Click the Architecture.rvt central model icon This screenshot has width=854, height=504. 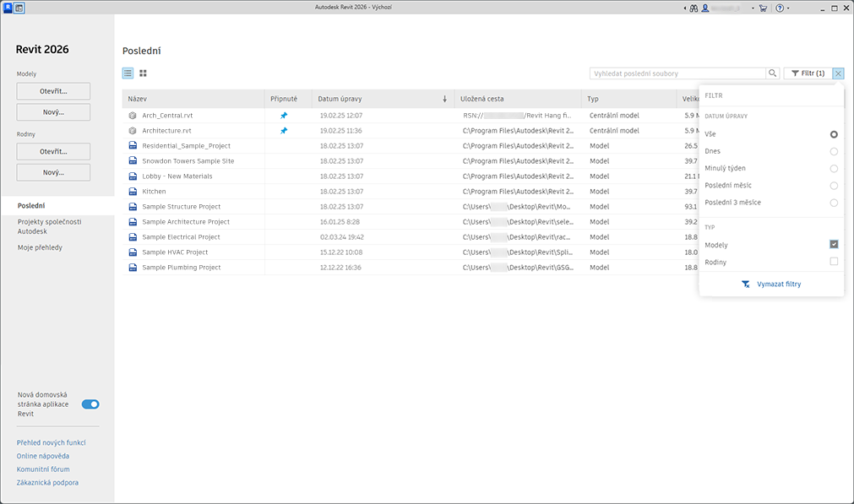coord(133,131)
